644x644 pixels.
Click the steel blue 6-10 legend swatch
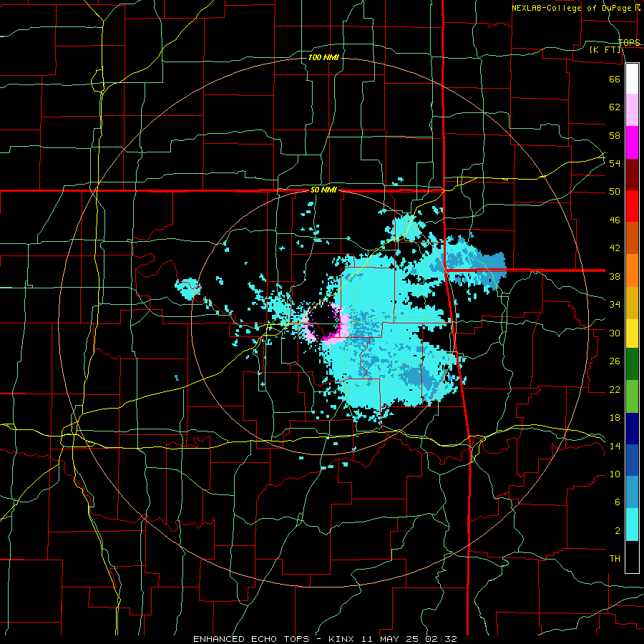click(632, 492)
